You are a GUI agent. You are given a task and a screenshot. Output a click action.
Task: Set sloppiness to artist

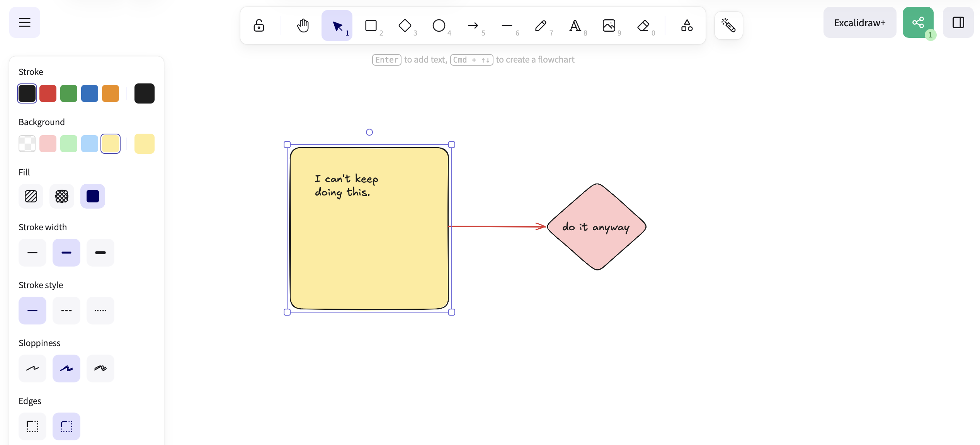coord(66,369)
